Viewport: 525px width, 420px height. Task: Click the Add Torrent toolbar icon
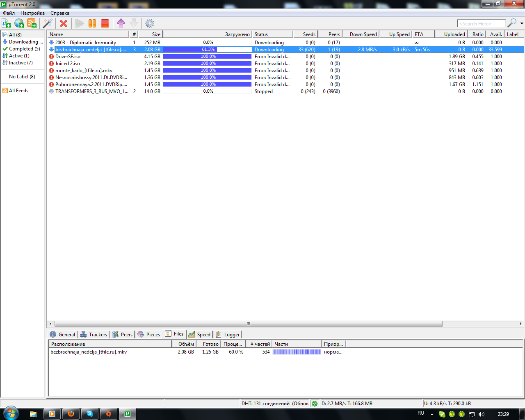[7, 23]
